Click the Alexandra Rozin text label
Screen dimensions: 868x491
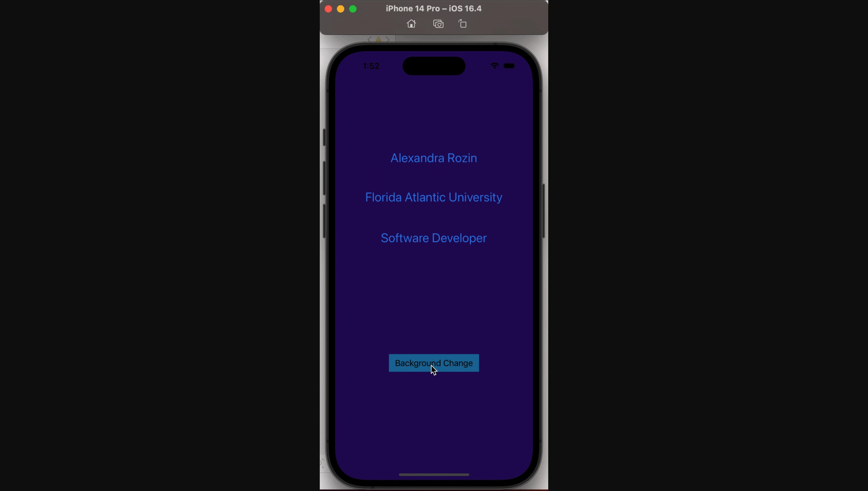click(433, 158)
